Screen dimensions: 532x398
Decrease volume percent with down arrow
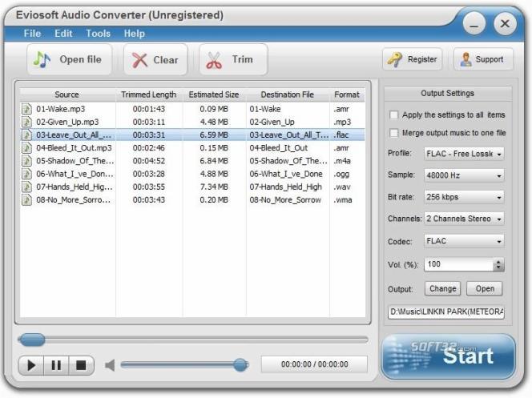point(498,267)
